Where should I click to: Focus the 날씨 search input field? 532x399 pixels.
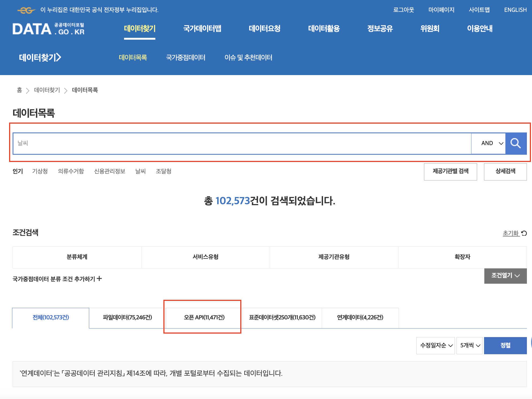[x=241, y=143]
